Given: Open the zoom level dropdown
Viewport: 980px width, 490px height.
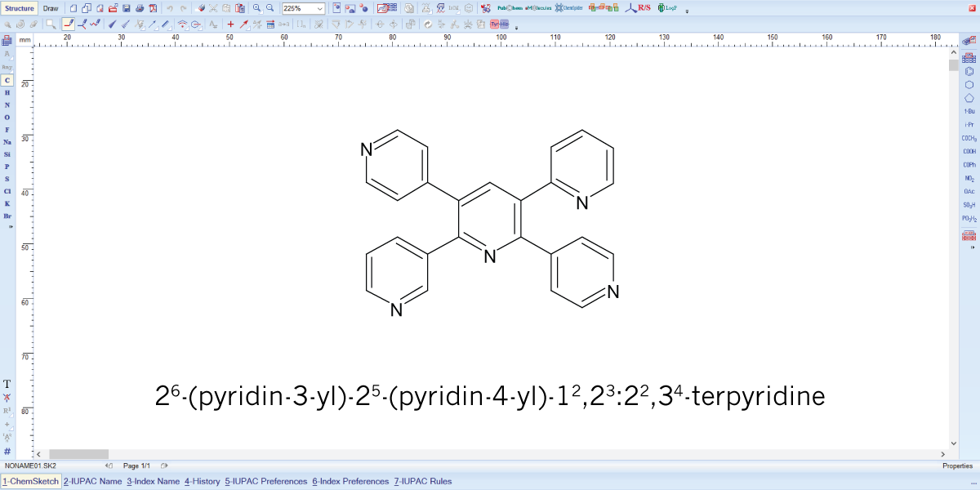Looking at the screenshot, I should [318, 8].
